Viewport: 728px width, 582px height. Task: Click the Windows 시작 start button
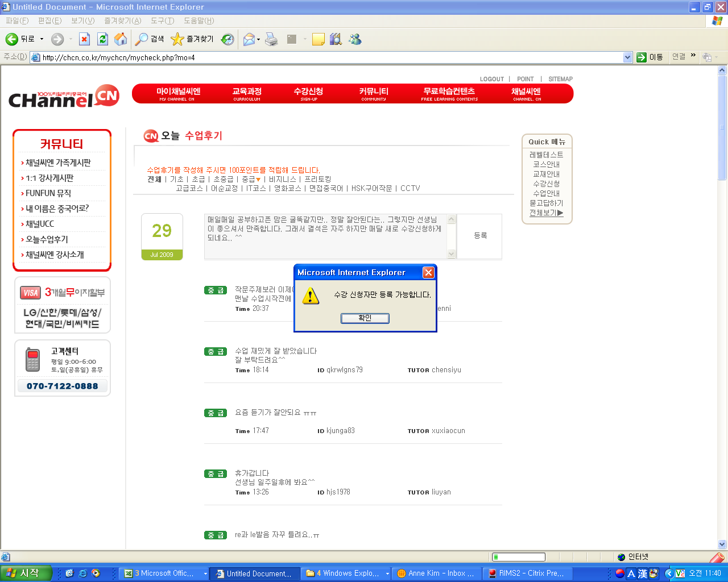(26, 573)
